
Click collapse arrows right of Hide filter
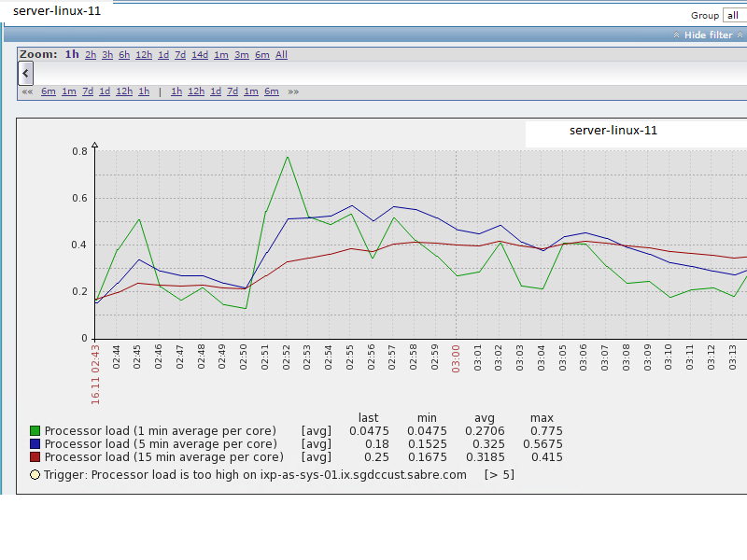coord(740,35)
